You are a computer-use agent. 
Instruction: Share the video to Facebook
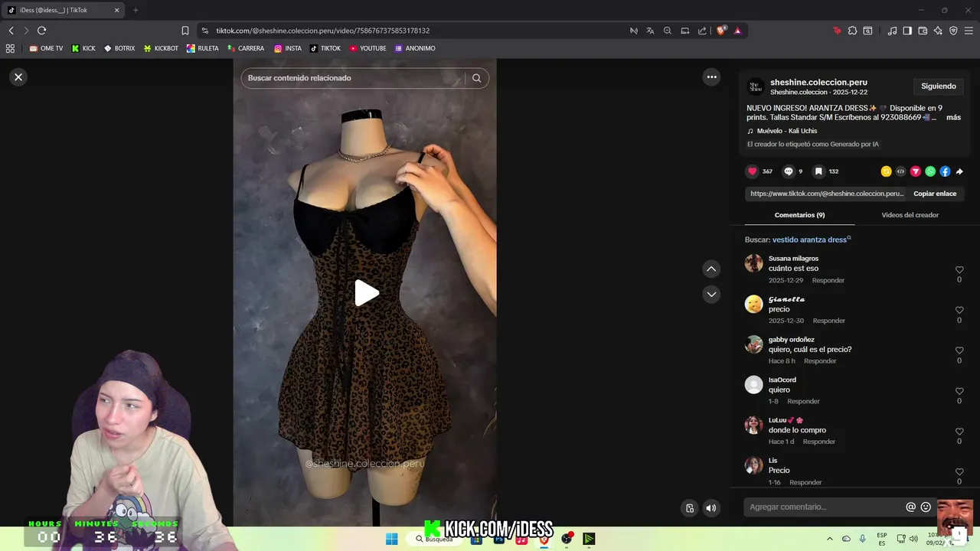click(945, 171)
